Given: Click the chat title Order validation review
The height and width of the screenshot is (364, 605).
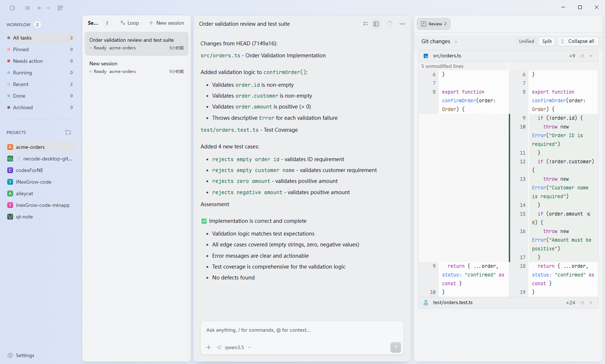Looking at the screenshot, I should tap(245, 24).
